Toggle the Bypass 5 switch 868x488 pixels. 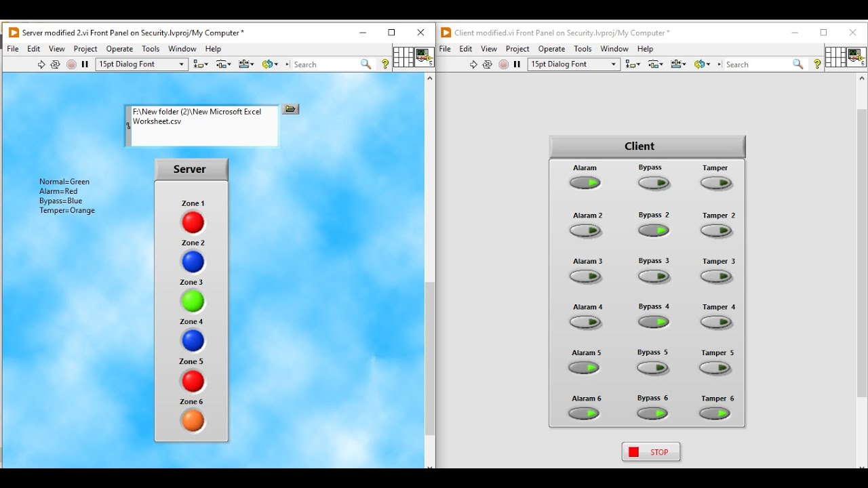tap(653, 368)
